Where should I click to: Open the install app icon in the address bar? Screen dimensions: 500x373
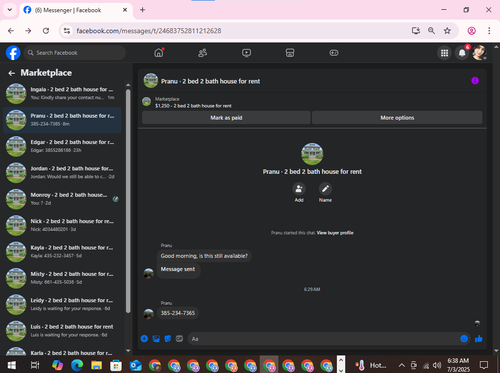[x=416, y=31]
